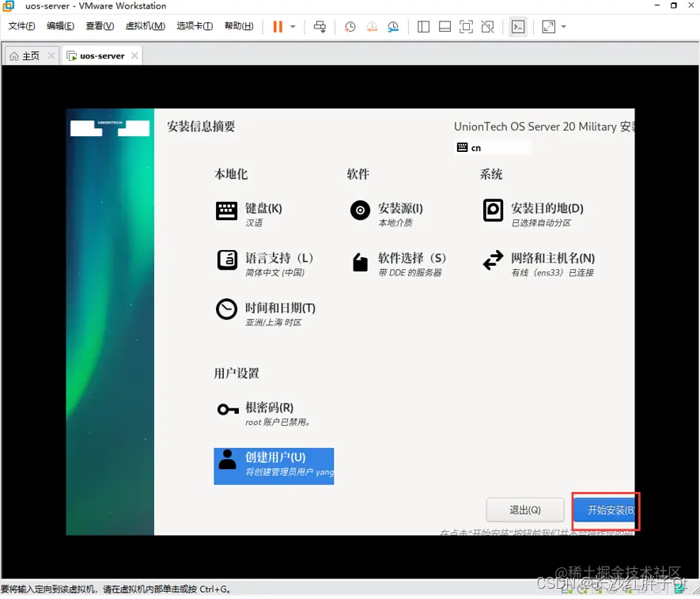Select the highlighted 创建用户(U) entry
The width and height of the screenshot is (700, 599).
click(274, 465)
